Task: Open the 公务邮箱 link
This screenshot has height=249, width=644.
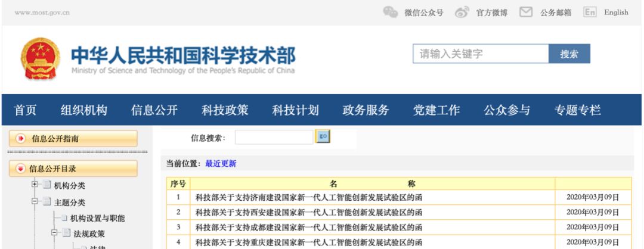Action: (x=556, y=13)
